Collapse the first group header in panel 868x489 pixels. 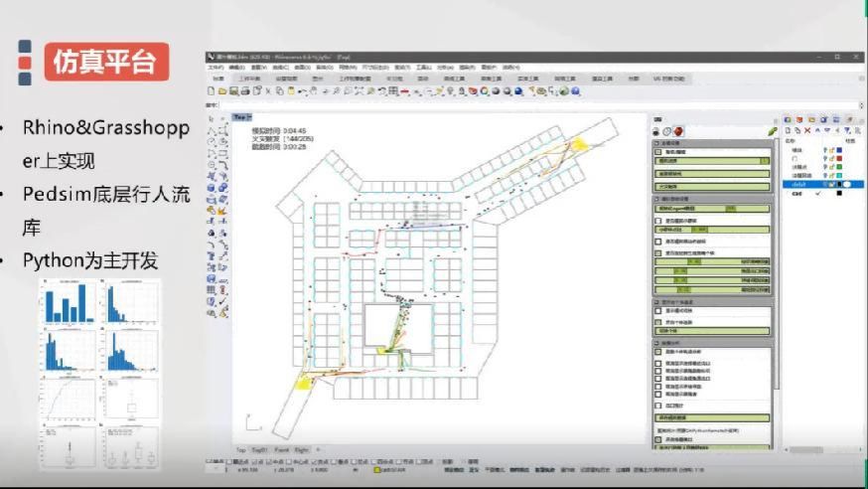(657, 142)
